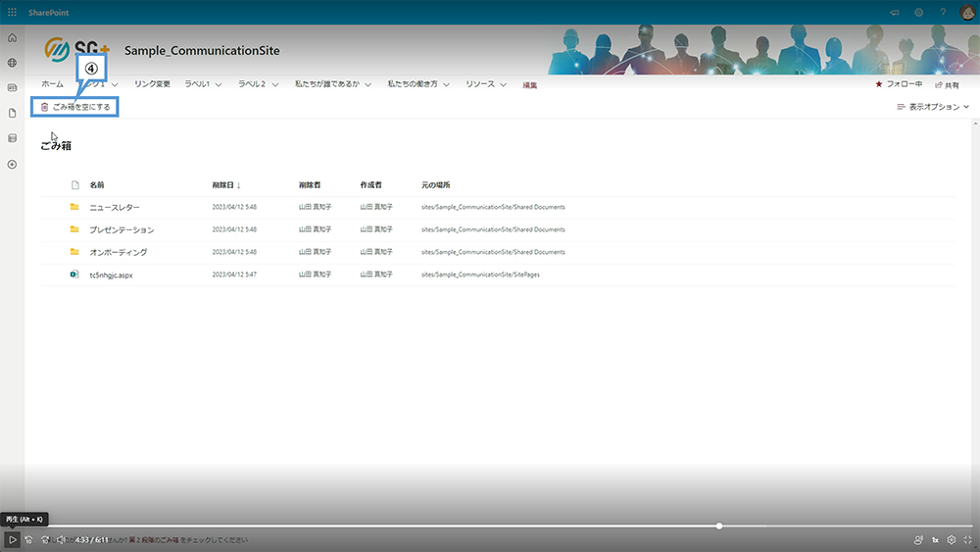Click folder icon of プレゼンテーション row
The width and height of the screenshot is (980, 552).
click(x=74, y=228)
